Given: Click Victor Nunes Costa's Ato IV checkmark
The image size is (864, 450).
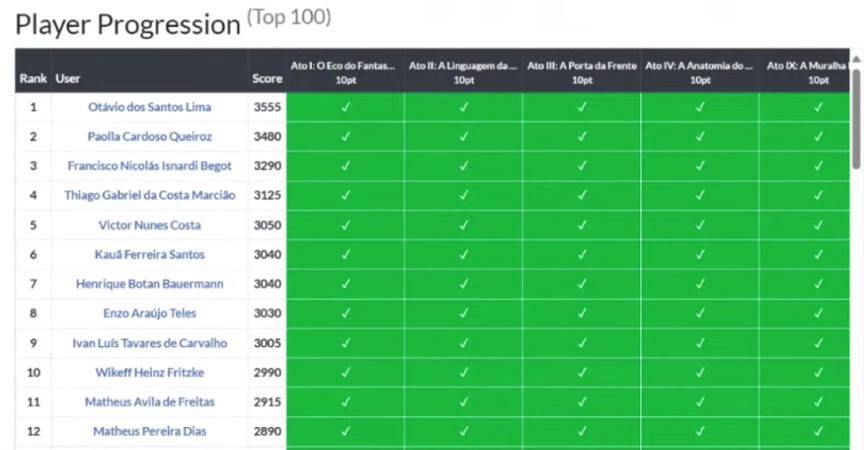Looking at the screenshot, I should (699, 225).
